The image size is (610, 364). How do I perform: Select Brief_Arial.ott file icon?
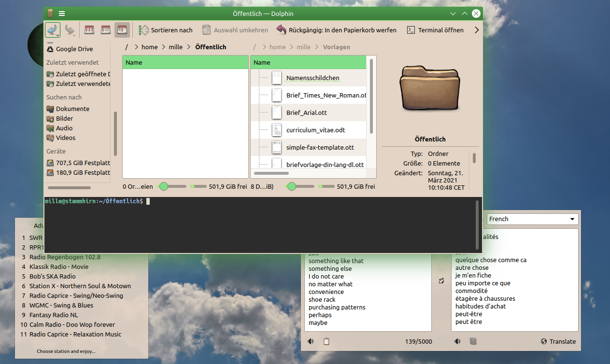point(277,112)
